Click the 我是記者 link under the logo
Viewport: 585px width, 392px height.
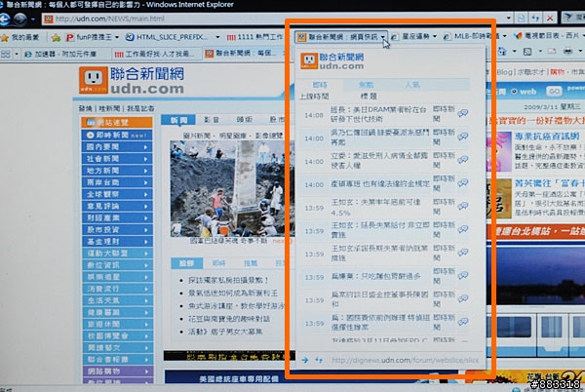click(x=140, y=108)
